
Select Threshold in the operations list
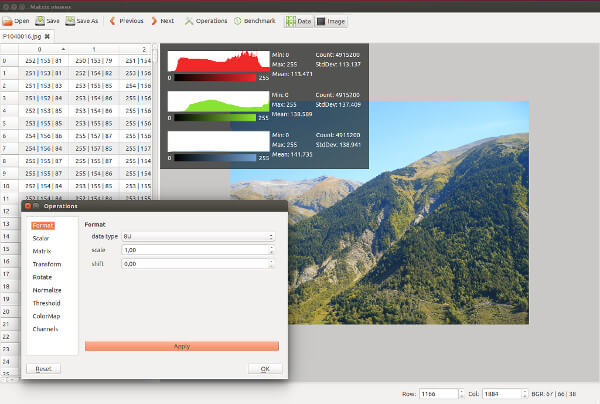coord(47,302)
